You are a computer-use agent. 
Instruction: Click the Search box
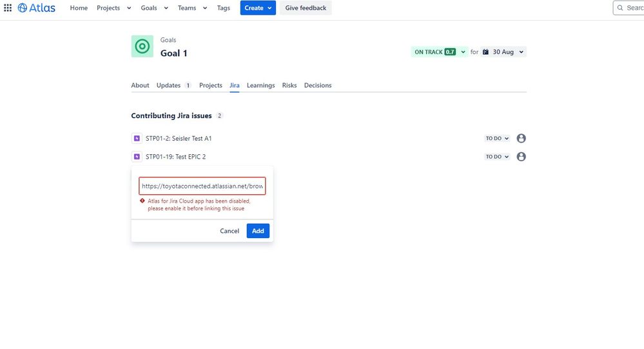629,8
